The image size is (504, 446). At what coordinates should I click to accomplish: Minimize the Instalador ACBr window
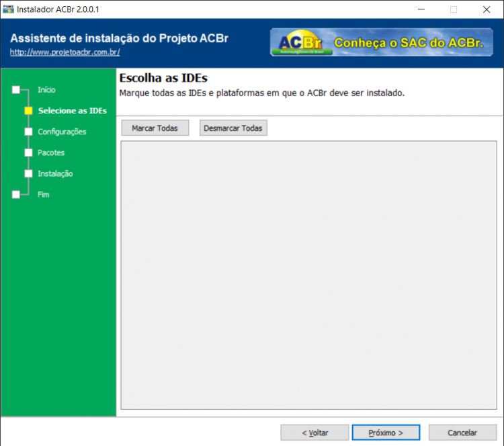coord(421,9)
